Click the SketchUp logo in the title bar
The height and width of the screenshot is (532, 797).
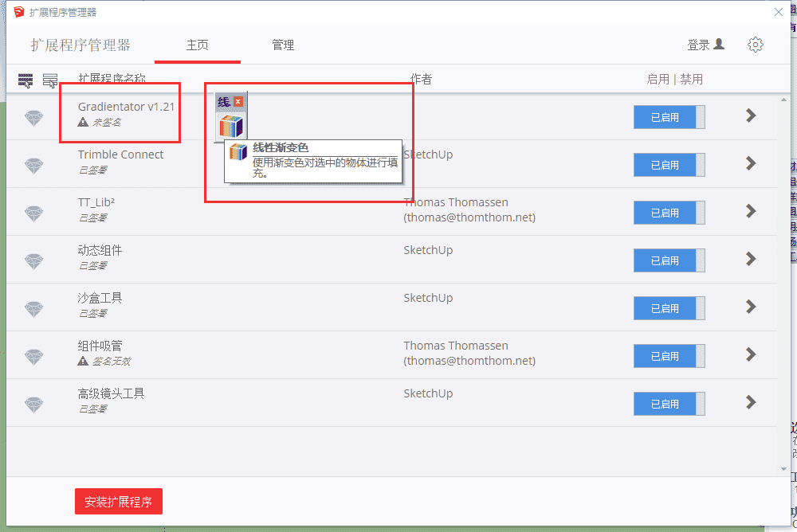coord(19,12)
